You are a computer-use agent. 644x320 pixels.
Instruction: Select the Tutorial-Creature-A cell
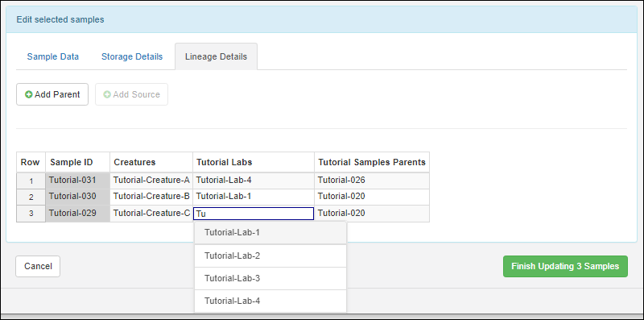click(151, 181)
